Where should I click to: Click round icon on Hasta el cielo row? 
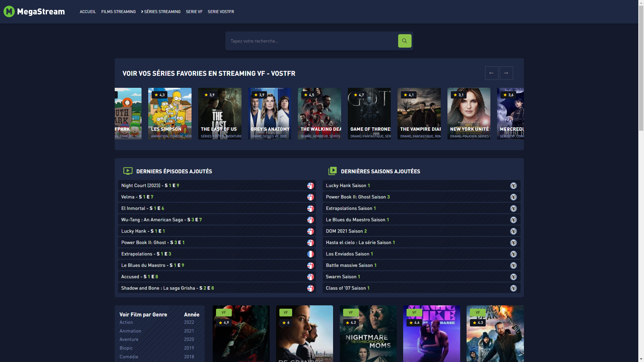pos(514,243)
